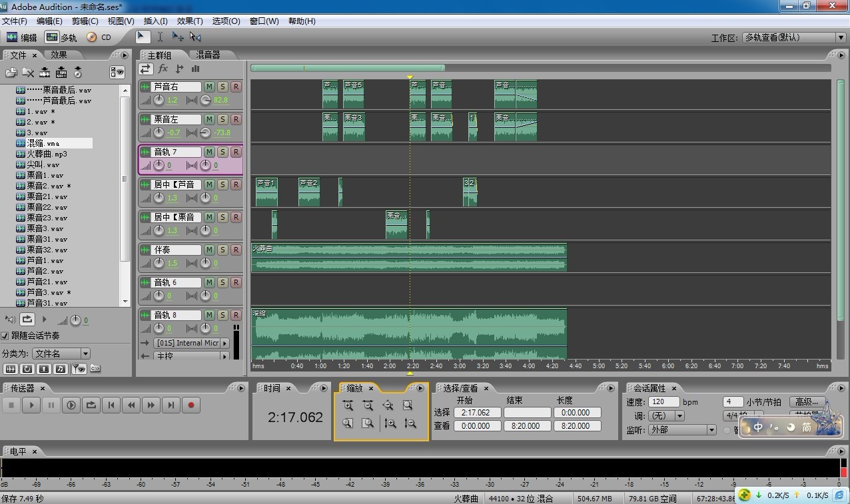
Task: Open the 效果(T) menu
Action: pyautogui.click(x=190, y=21)
